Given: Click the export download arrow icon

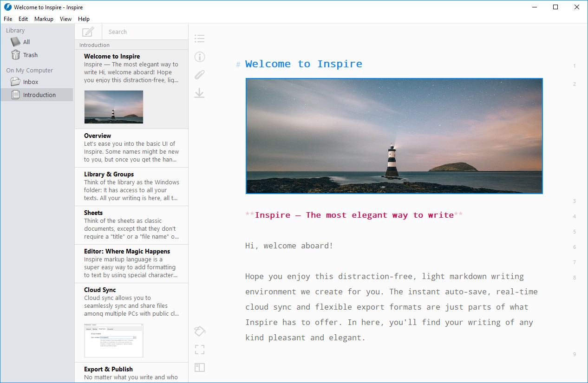Looking at the screenshot, I should [x=199, y=93].
